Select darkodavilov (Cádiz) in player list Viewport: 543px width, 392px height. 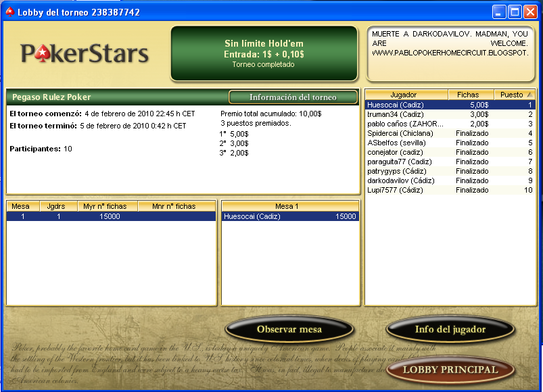click(x=406, y=180)
